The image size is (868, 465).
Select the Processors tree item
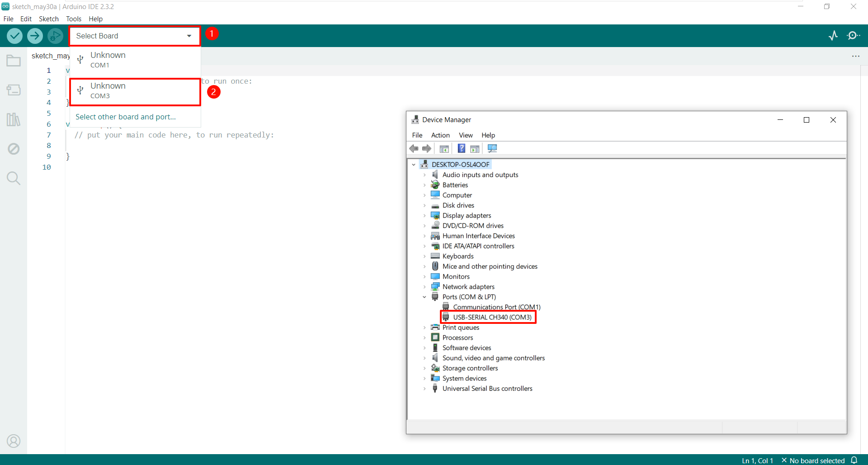[x=458, y=338]
